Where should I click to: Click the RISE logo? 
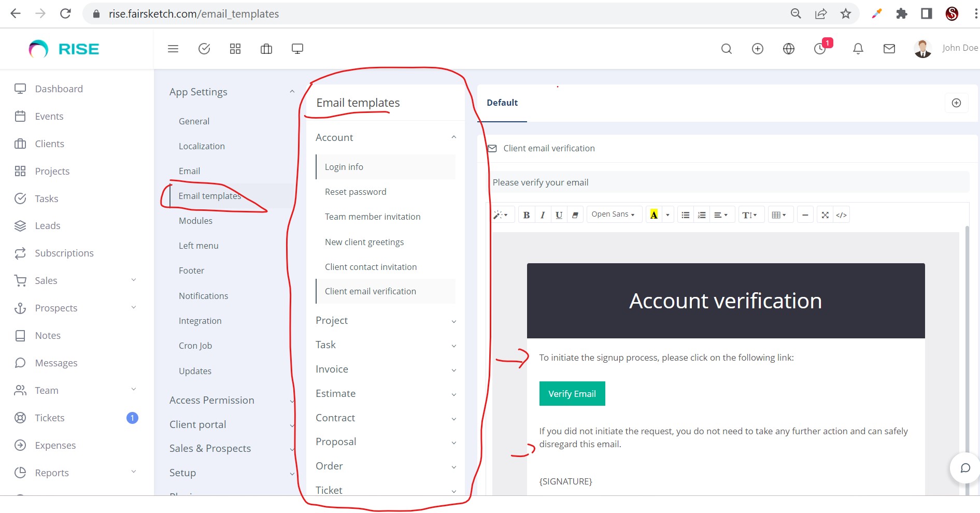pos(64,49)
